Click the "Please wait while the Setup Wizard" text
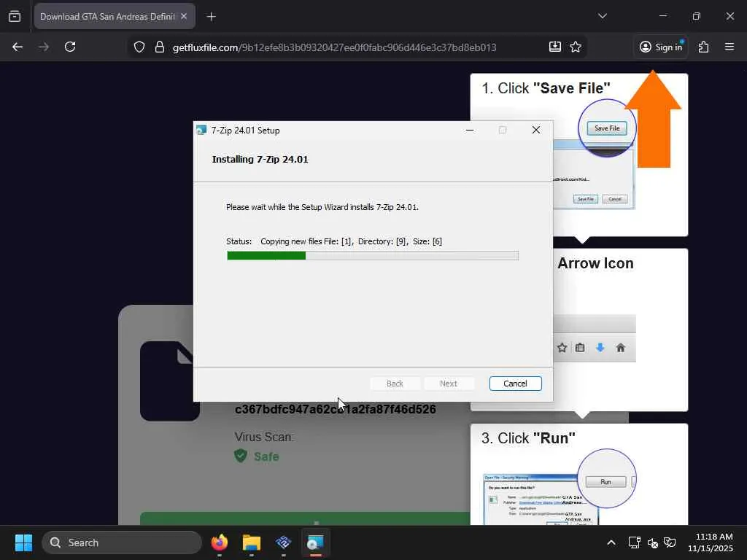This screenshot has height=560, width=747. [322, 207]
